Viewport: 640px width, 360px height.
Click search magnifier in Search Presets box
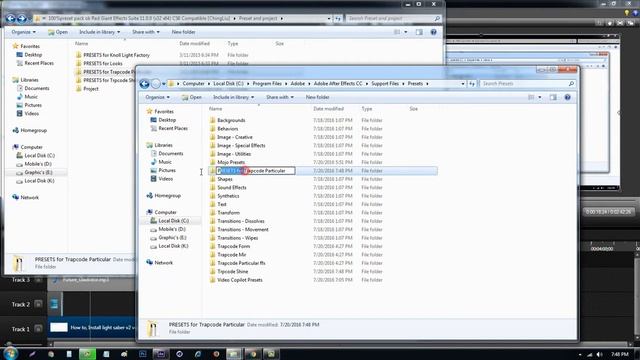click(571, 84)
